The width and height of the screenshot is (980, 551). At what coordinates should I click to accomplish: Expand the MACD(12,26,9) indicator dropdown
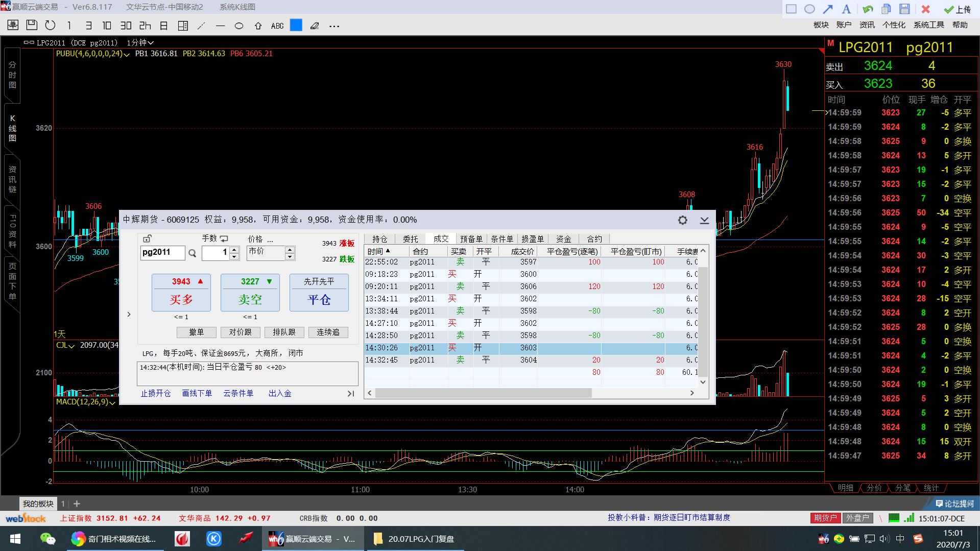113,402
